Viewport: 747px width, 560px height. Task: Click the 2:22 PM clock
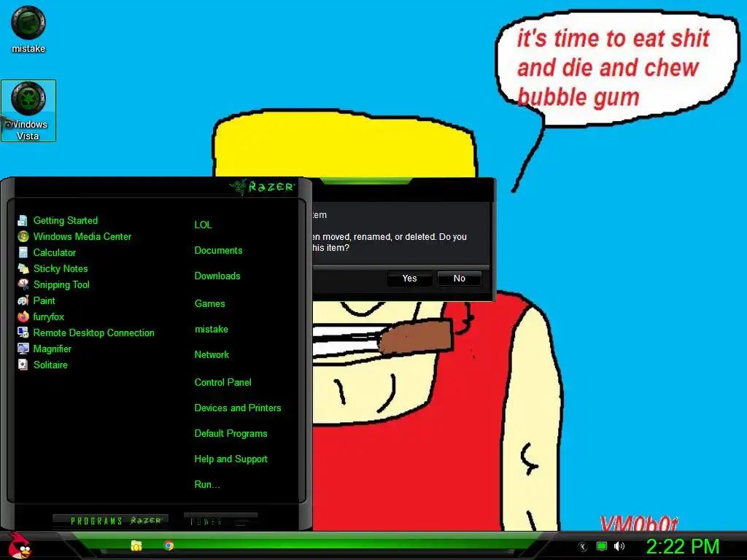[682, 546]
